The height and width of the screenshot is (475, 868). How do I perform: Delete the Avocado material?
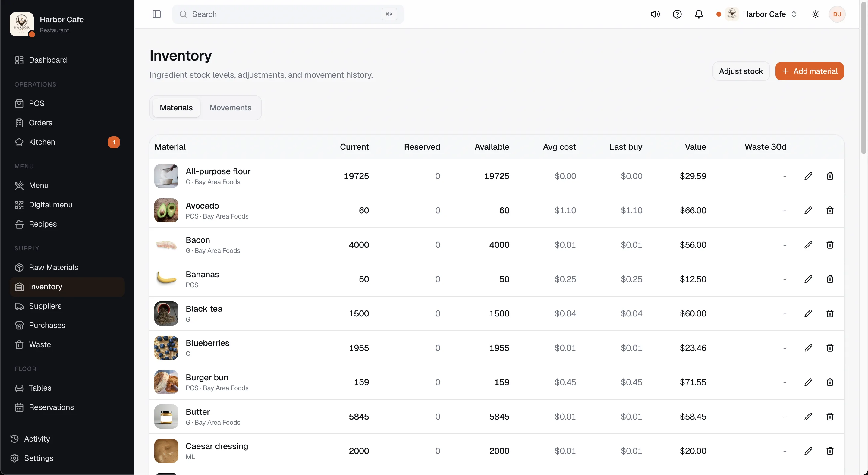point(830,211)
